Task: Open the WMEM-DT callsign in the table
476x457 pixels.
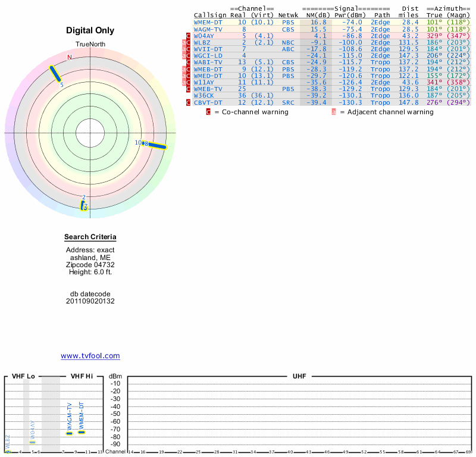Action: (208, 22)
